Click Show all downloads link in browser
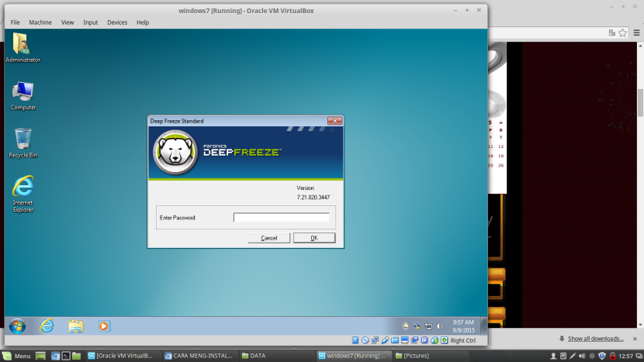644x362 pixels. (x=596, y=339)
